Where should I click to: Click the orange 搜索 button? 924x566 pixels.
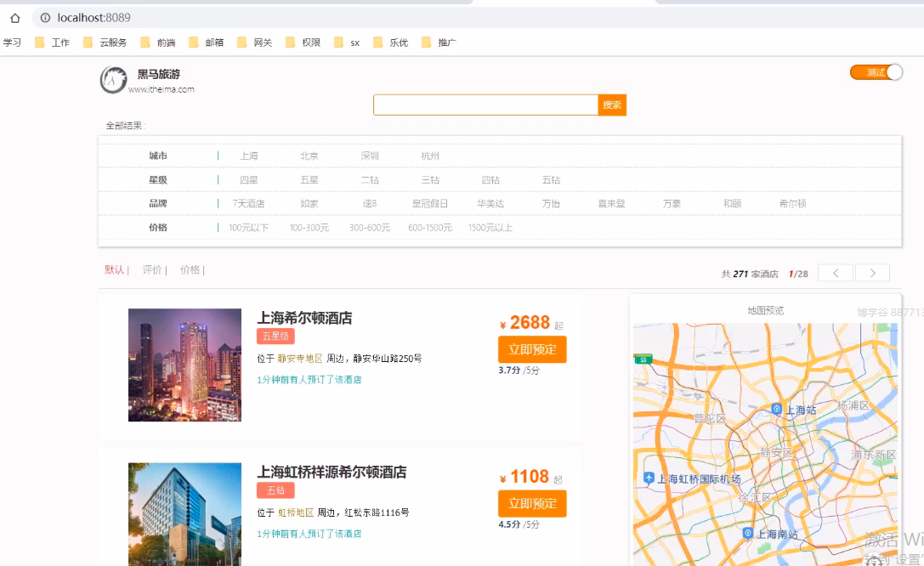point(612,105)
